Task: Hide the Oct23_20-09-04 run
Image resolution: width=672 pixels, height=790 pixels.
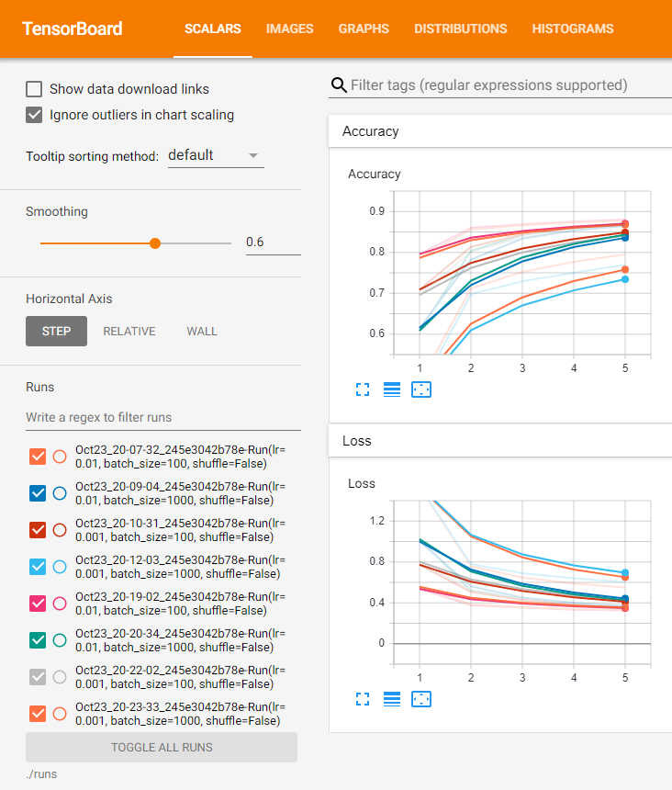Action: (x=38, y=493)
